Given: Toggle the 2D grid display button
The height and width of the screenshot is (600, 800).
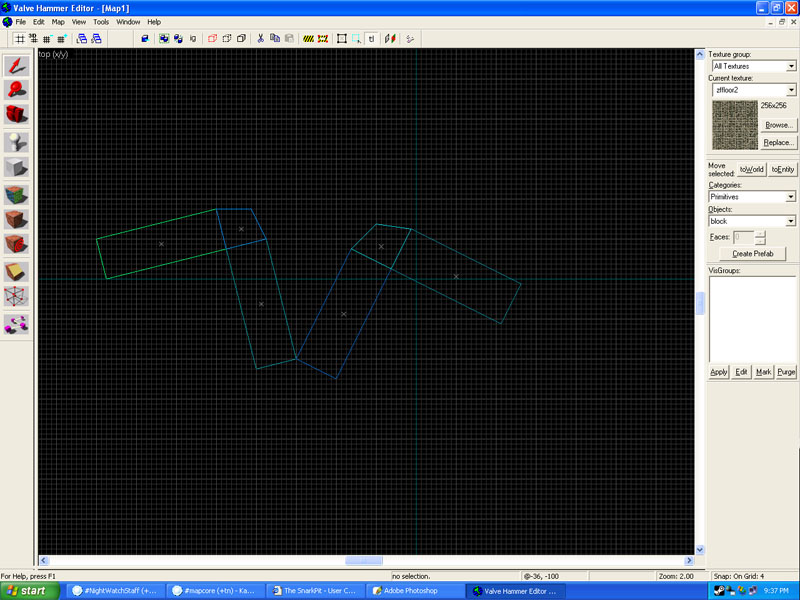Looking at the screenshot, I should click(19, 39).
